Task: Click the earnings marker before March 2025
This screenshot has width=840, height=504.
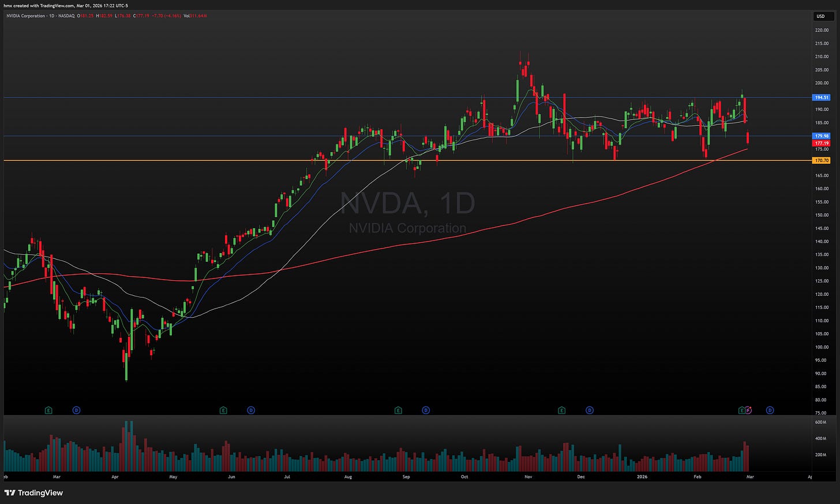Action: [x=48, y=411]
